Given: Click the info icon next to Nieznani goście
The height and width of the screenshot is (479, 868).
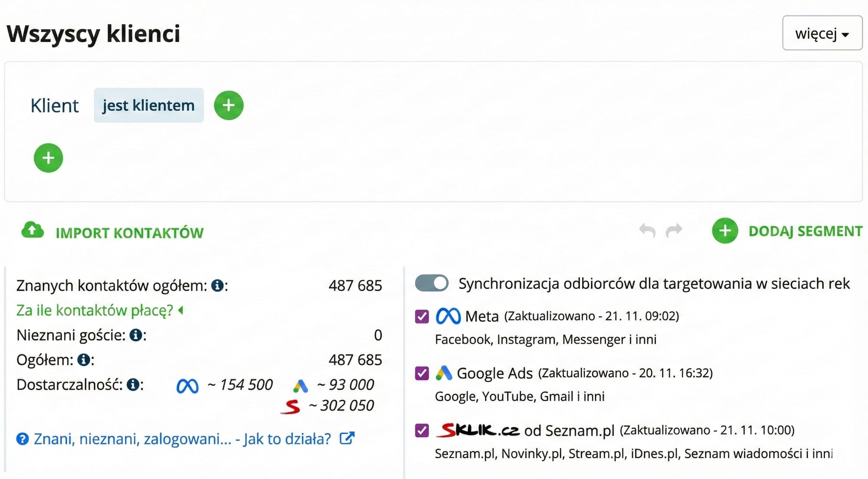Looking at the screenshot, I should 135,335.
